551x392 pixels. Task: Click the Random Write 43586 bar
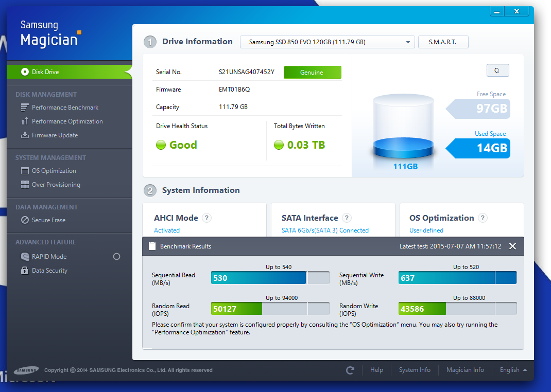[x=457, y=309]
